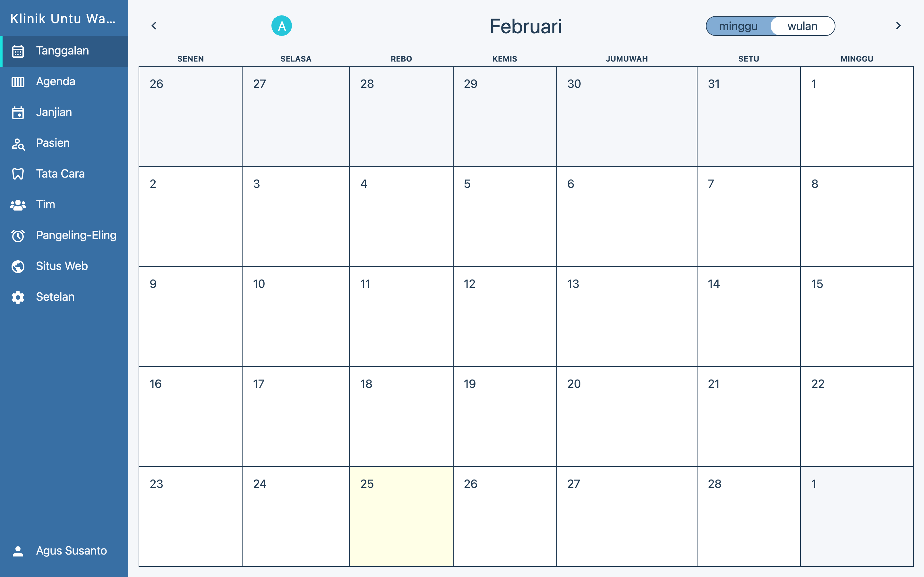Screen dimensions: 924x577
Task: Select February 14 in the calendar
Action: [x=749, y=316]
